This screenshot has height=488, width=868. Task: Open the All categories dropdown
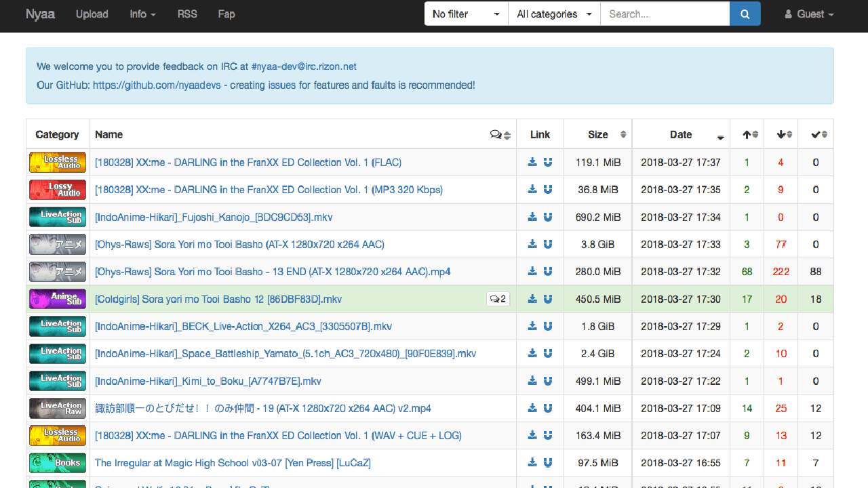(x=553, y=14)
